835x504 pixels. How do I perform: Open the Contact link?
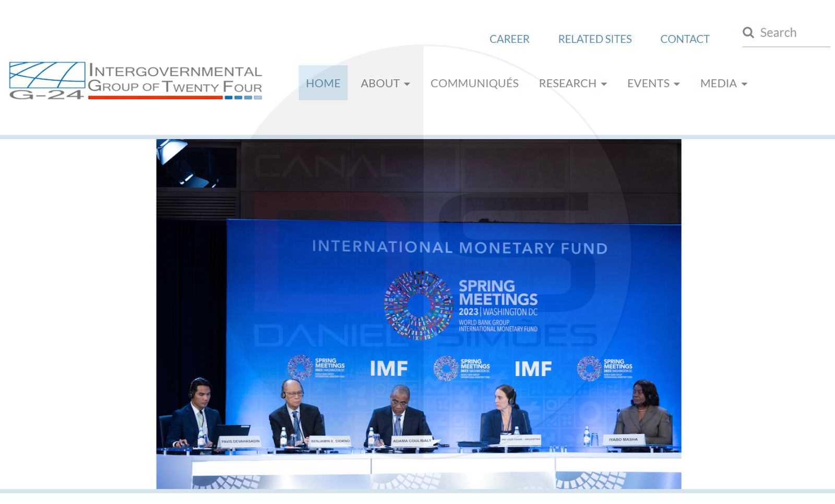click(685, 39)
